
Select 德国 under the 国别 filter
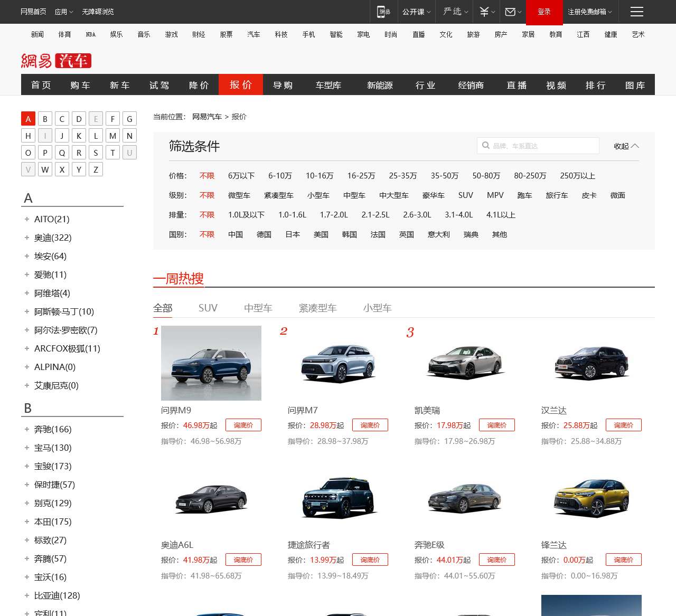pos(264,234)
